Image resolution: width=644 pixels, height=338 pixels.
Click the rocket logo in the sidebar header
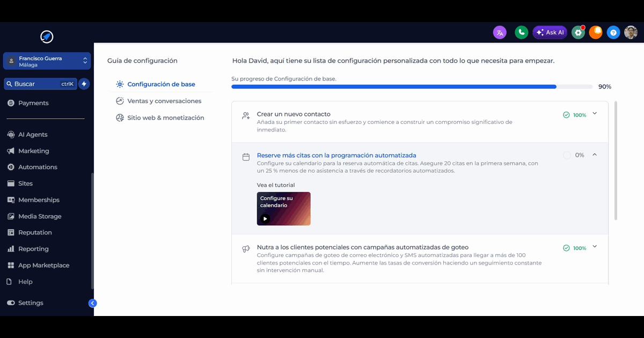47,36
